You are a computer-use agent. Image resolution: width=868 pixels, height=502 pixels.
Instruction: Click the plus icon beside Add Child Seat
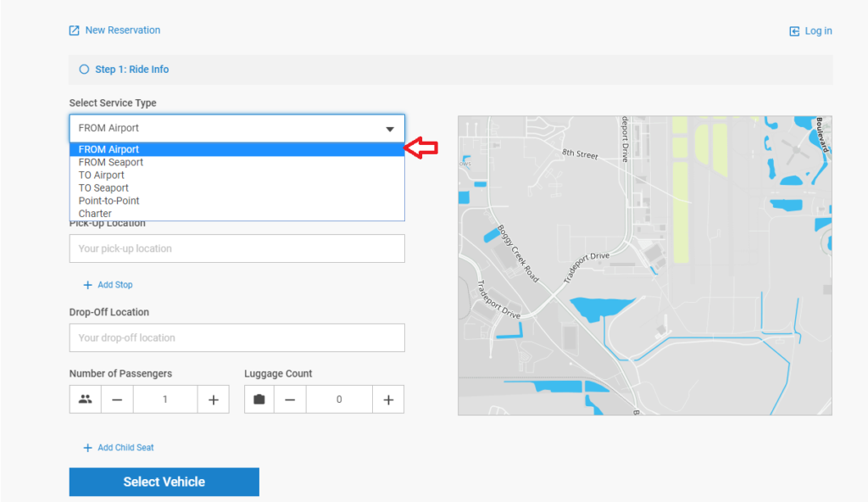[x=87, y=448]
